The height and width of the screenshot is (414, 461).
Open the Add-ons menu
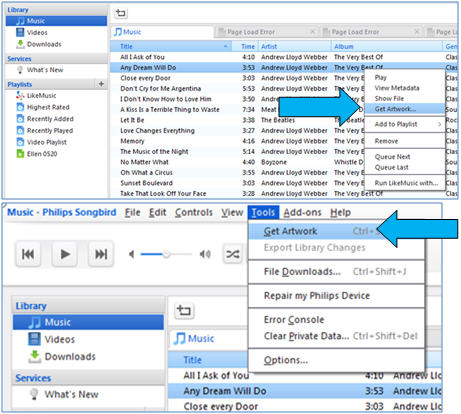tap(302, 213)
